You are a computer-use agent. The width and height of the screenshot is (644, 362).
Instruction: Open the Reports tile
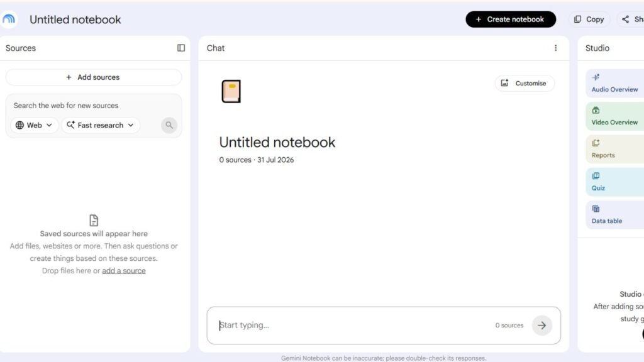[615, 149]
